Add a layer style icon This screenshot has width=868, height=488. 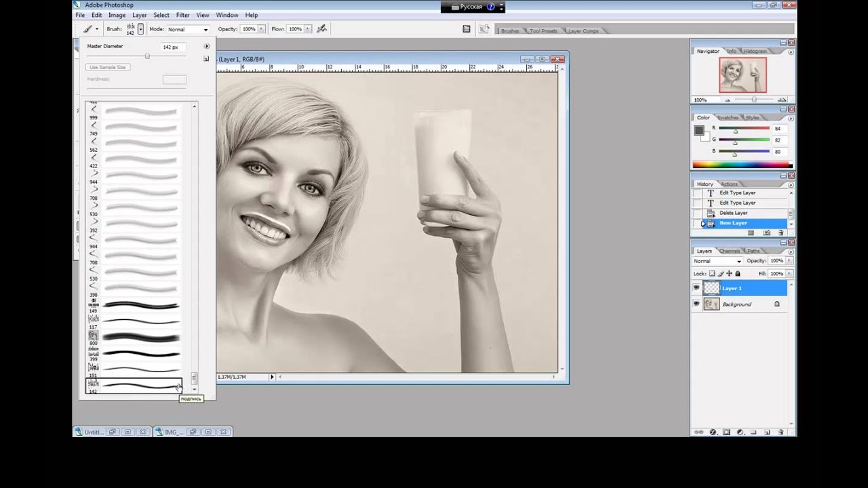tap(713, 432)
